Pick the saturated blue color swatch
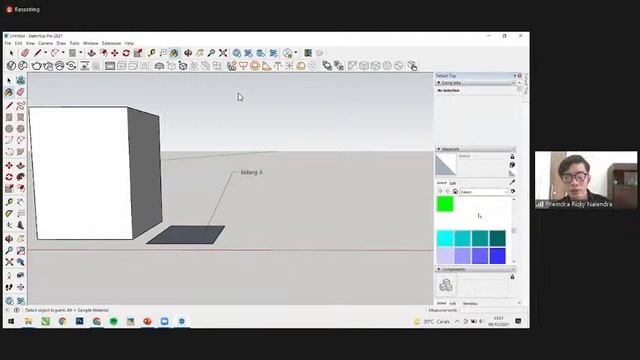640x360 pixels. pyautogui.click(x=497, y=256)
